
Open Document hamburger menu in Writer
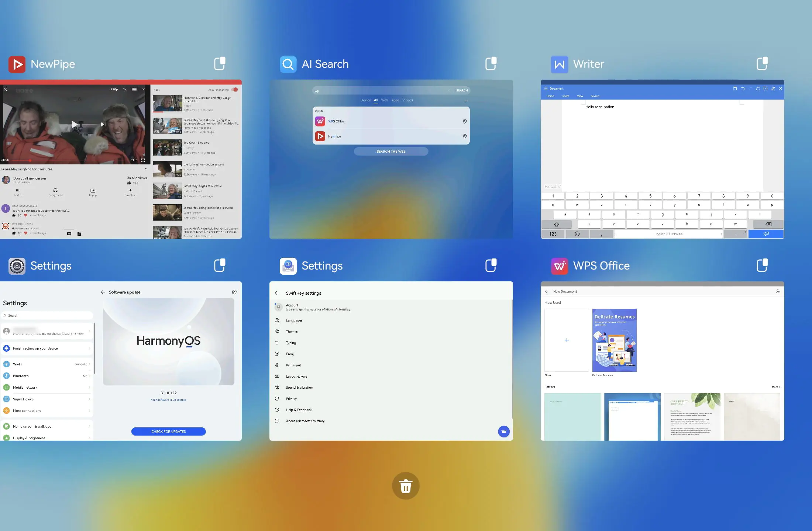546,88
